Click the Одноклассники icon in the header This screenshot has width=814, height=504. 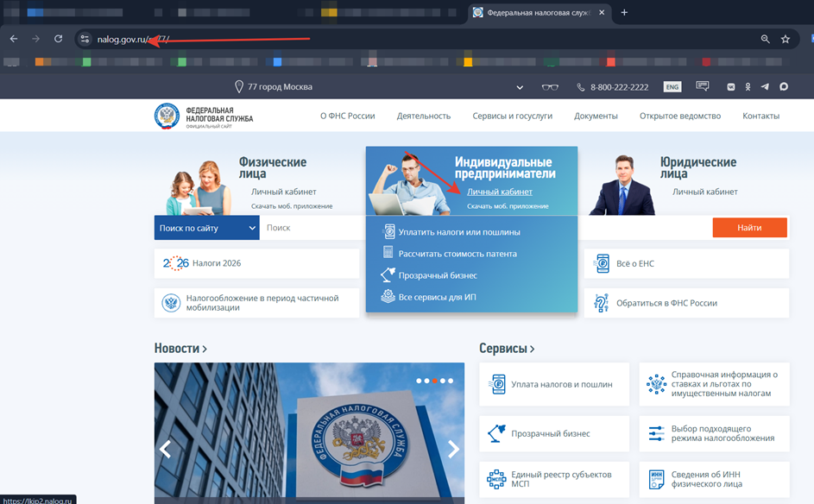coord(748,86)
